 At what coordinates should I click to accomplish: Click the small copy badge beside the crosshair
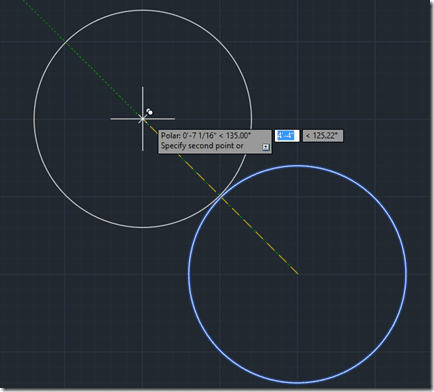(x=150, y=112)
